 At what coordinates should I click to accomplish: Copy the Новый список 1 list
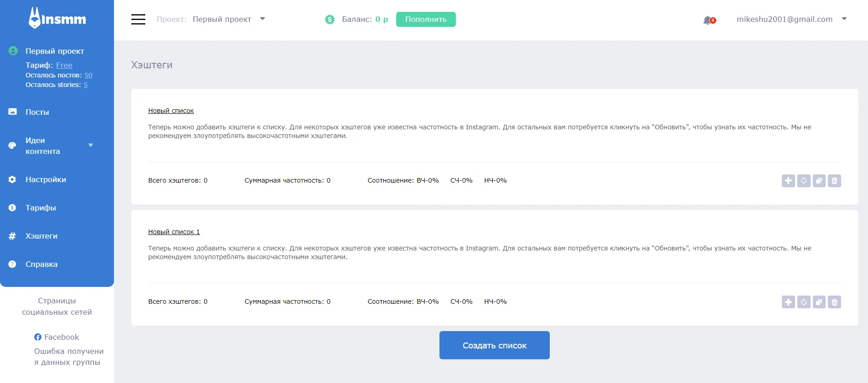819,302
